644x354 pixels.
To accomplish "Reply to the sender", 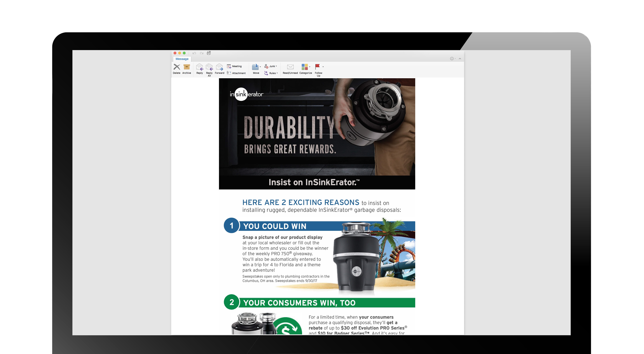I will [x=200, y=69].
